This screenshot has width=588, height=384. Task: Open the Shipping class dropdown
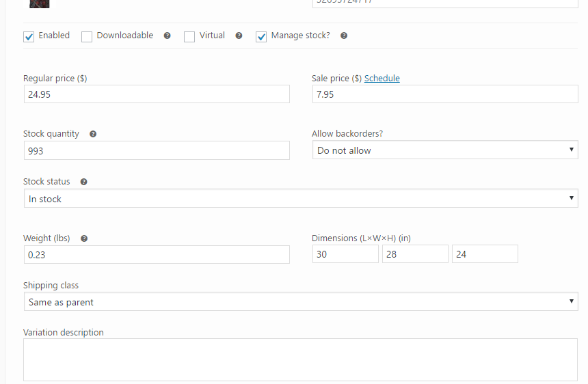[301, 301]
